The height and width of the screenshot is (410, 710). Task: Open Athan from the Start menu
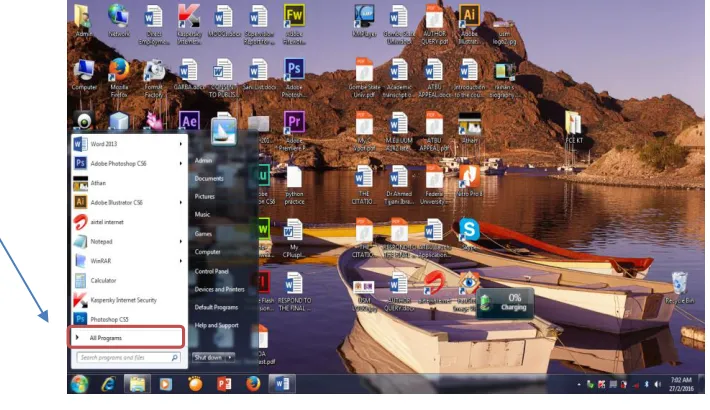[x=129, y=183]
